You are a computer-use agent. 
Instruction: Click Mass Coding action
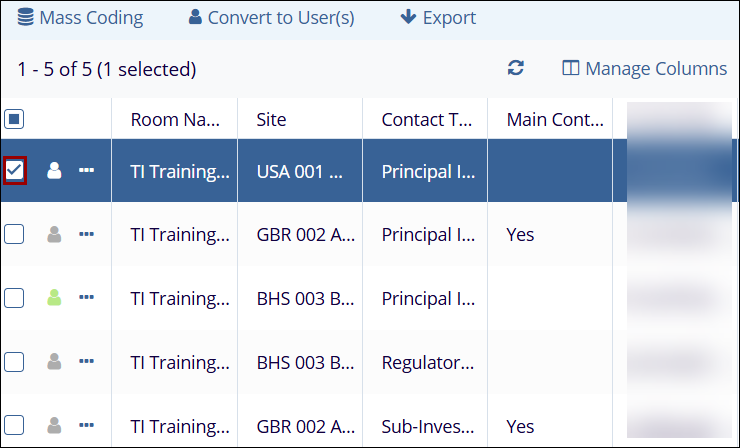pos(80,18)
